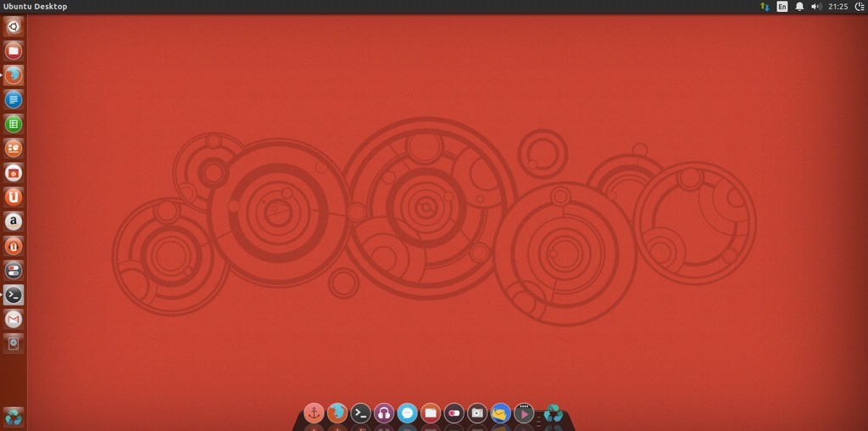Open the Ubuntu Dash from the launcher
This screenshot has width=868, height=431.
(x=14, y=26)
